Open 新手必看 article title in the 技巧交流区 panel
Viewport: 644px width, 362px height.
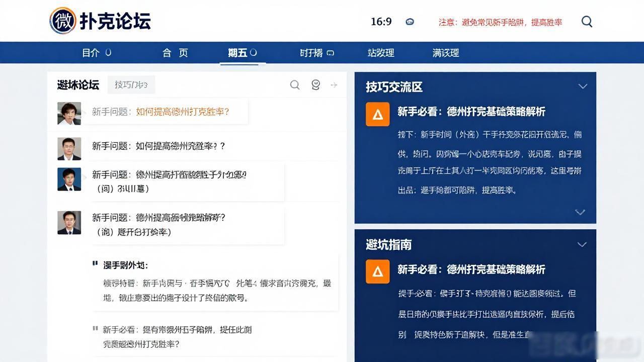point(471,112)
